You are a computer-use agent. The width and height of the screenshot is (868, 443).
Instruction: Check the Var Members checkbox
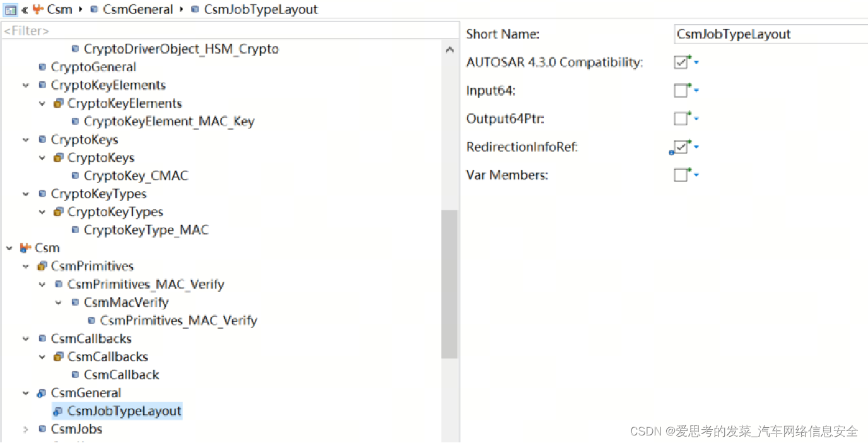pyautogui.click(x=682, y=175)
